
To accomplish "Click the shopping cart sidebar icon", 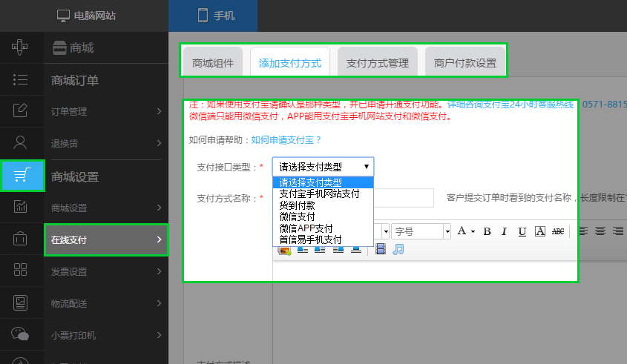I will point(22,175).
